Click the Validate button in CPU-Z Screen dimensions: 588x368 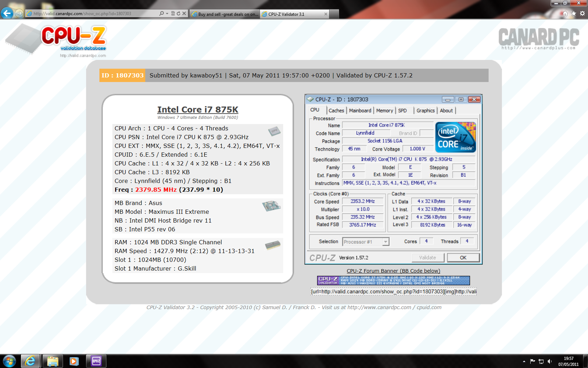428,258
